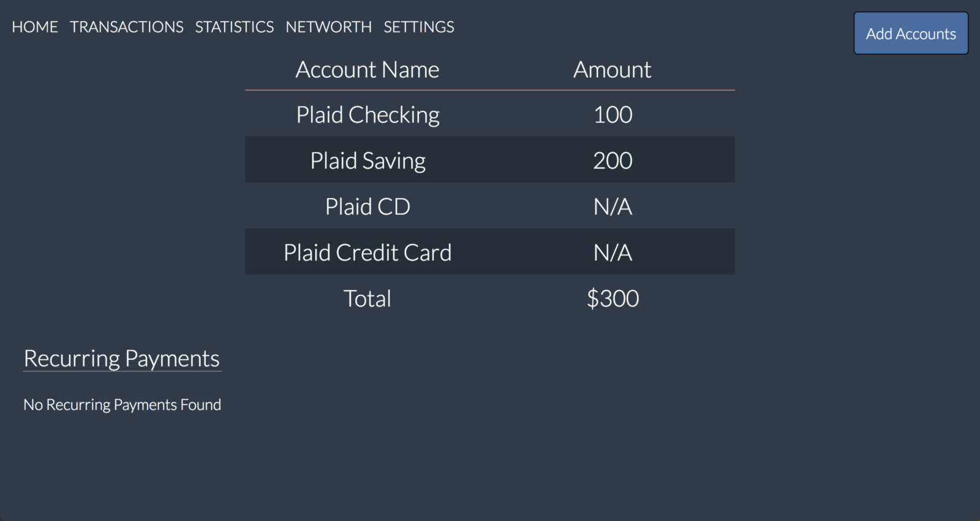This screenshot has height=521, width=980.
Task: Open the NETWORTH section
Action: [x=328, y=27]
